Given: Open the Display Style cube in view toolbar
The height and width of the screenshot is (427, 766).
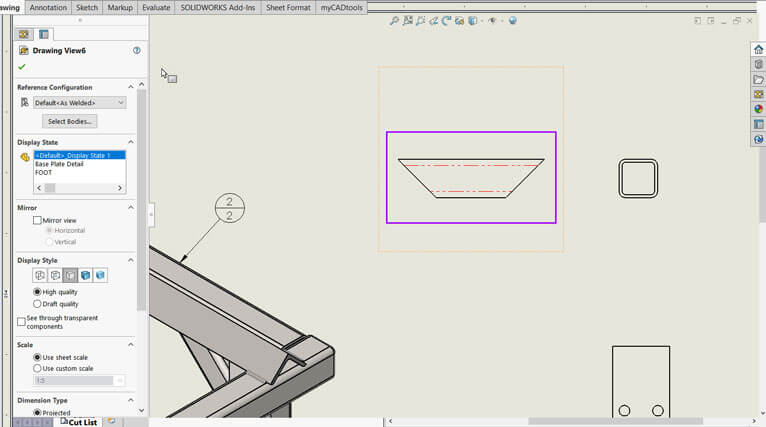Looking at the screenshot, I should point(473,21).
